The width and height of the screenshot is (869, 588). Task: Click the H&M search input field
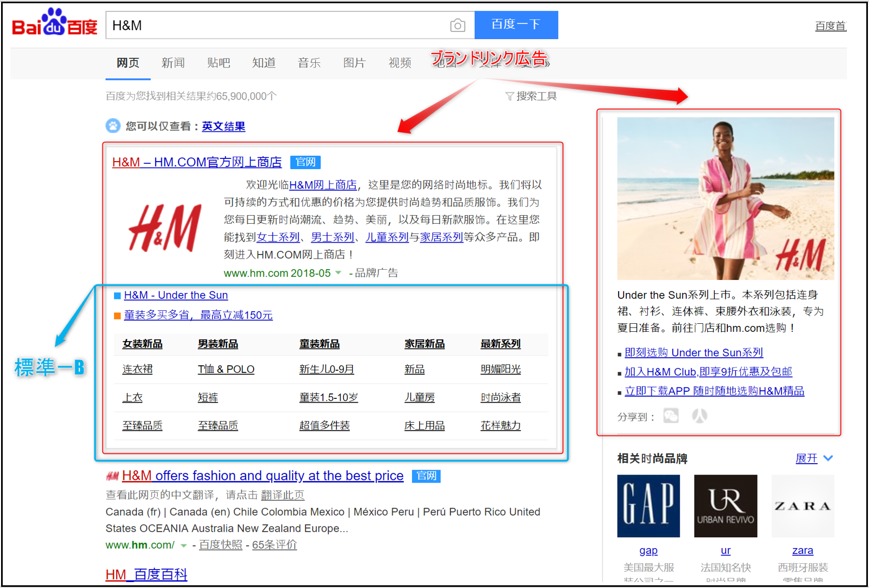tap(276, 25)
